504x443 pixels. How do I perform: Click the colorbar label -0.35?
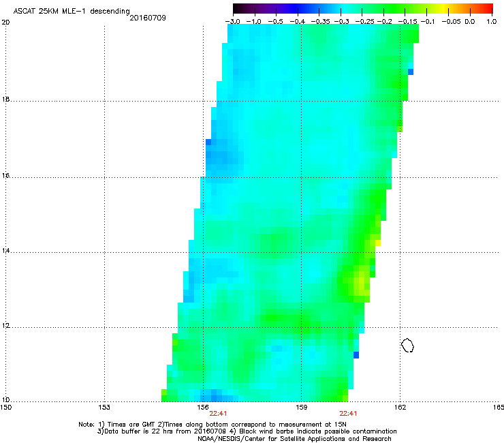(321, 22)
